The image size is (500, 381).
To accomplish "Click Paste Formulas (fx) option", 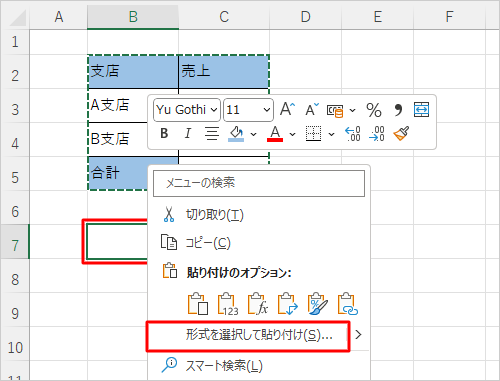I will [x=258, y=304].
